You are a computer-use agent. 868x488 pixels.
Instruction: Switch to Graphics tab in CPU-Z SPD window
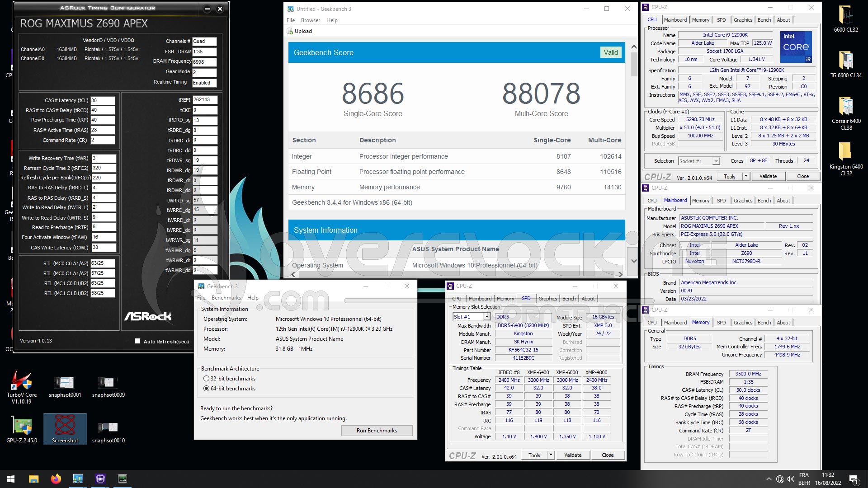547,299
